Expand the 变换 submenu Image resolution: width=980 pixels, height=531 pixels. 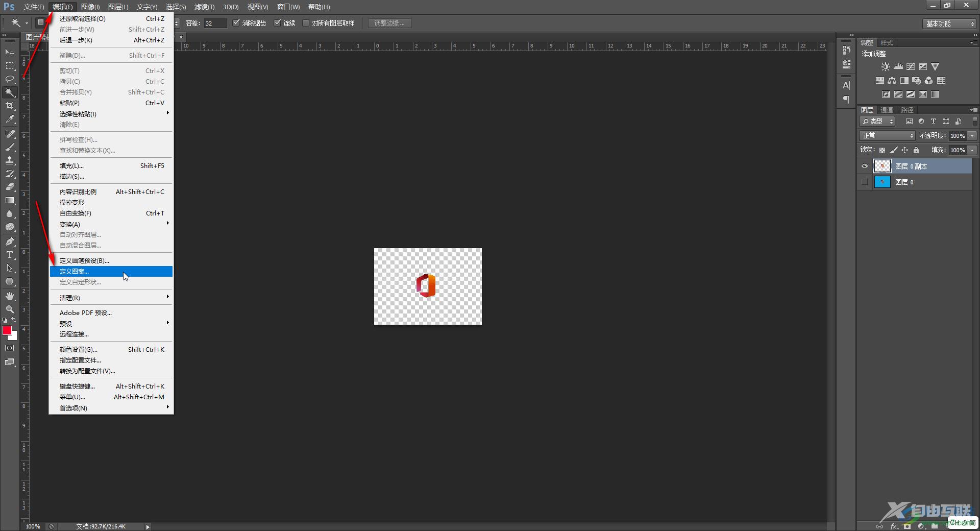coord(111,224)
